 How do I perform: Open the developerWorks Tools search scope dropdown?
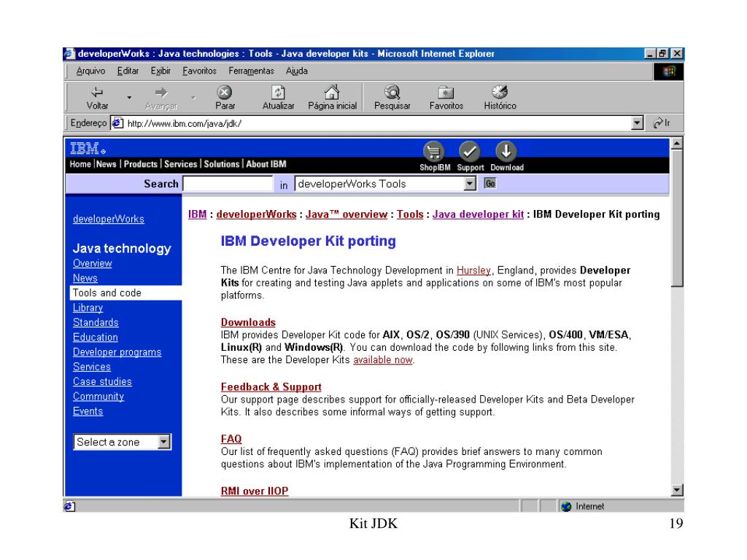470,184
